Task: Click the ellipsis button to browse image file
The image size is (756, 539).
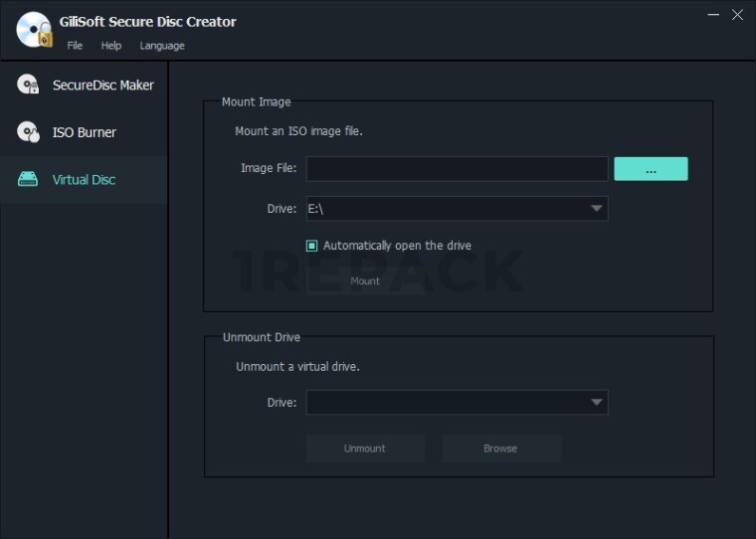Action: click(x=651, y=169)
